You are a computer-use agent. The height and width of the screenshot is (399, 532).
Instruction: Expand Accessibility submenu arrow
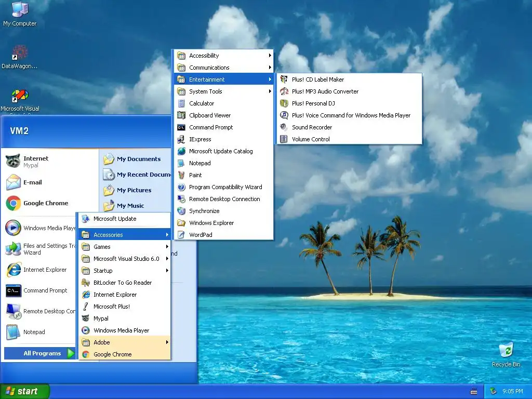pyautogui.click(x=270, y=55)
